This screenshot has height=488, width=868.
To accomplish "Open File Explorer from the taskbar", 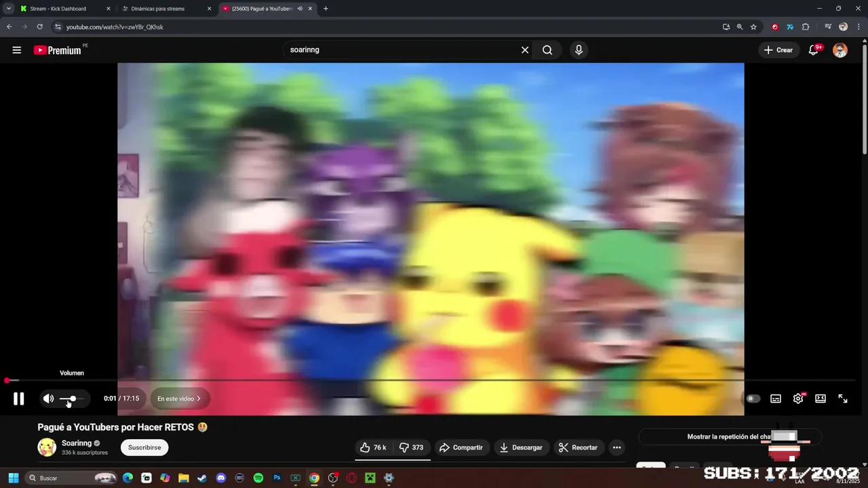I will click(x=184, y=478).
